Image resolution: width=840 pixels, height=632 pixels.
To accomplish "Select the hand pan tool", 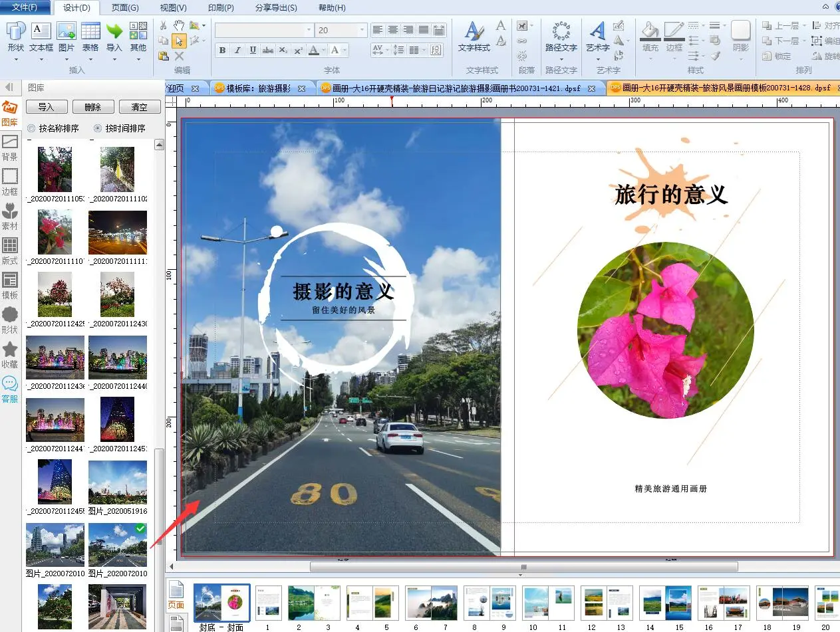I will (179, 25).
